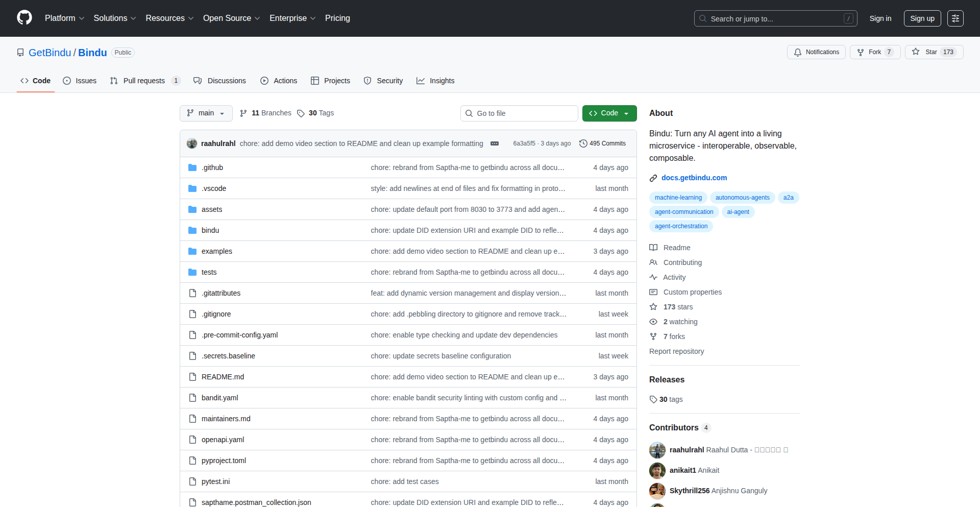Click the tag icon next to 30 Tags
The image size is (980, 507).
click(x=301, y=113)
